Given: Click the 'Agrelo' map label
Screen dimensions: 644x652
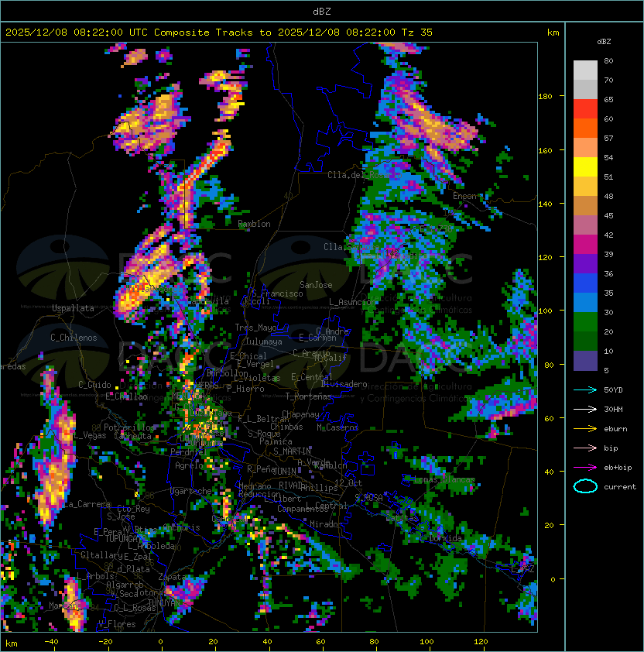Looking at the screenshot, I should pos(189,465).
